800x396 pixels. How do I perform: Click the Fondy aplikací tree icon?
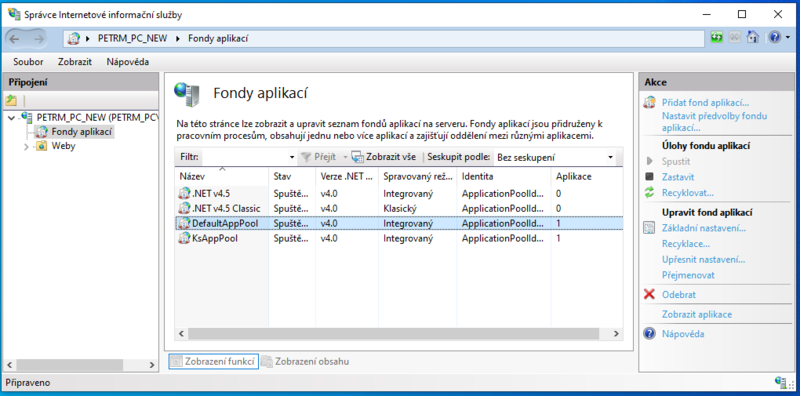click(42, 132)
